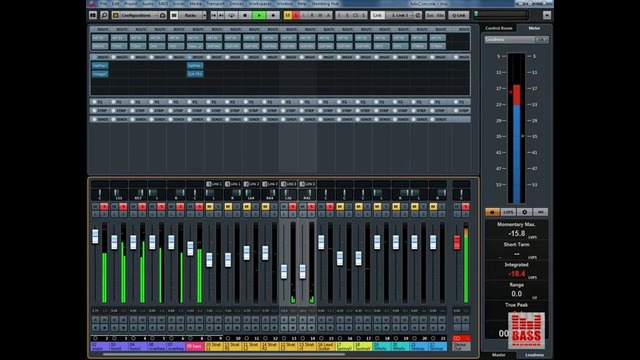Click the Integrated -18.4 value
The height and width of the screenshot is (360, 640).
tap(516, 274)
